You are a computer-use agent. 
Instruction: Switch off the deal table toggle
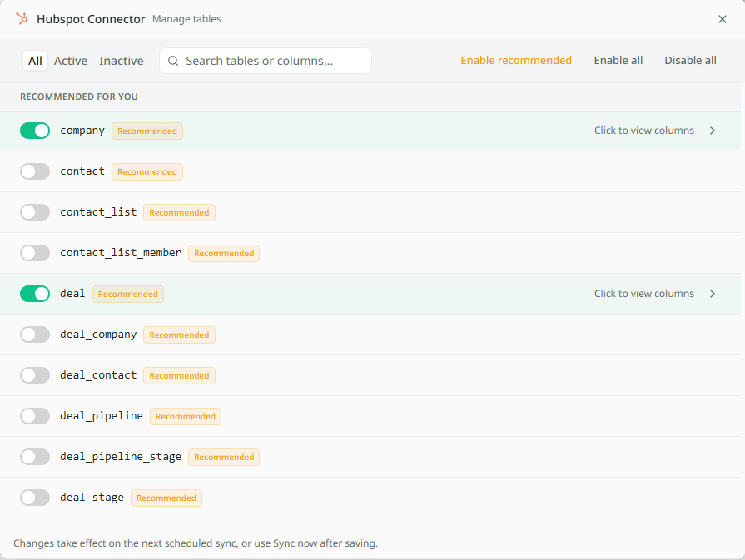[x=35, y=294]
